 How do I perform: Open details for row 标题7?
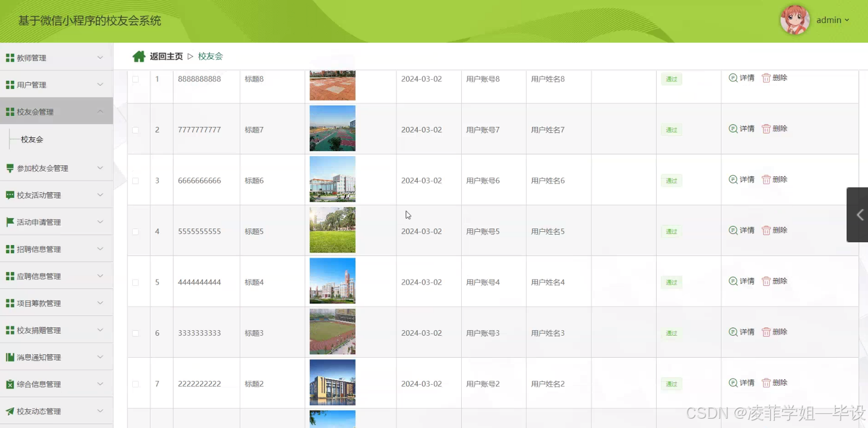(x=741, y=129)
